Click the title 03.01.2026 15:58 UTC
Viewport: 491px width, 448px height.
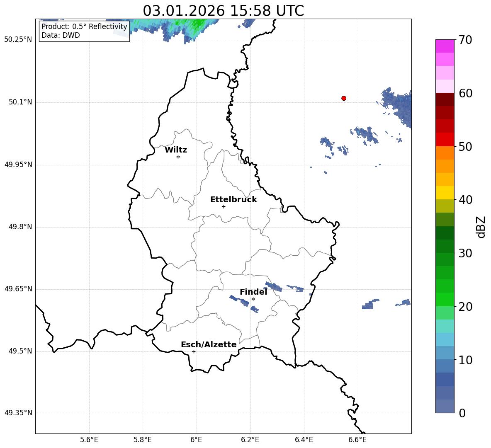[223, 11]
